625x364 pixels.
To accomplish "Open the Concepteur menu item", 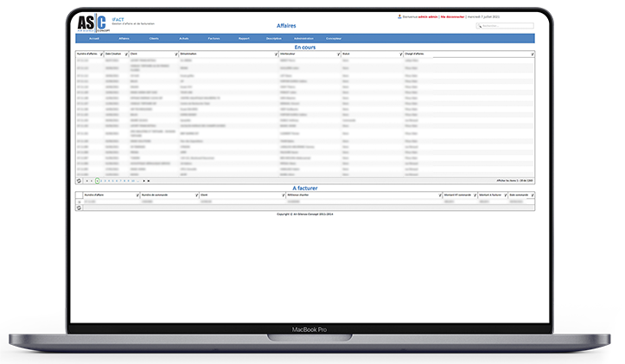I will click(x=334, y=39).
